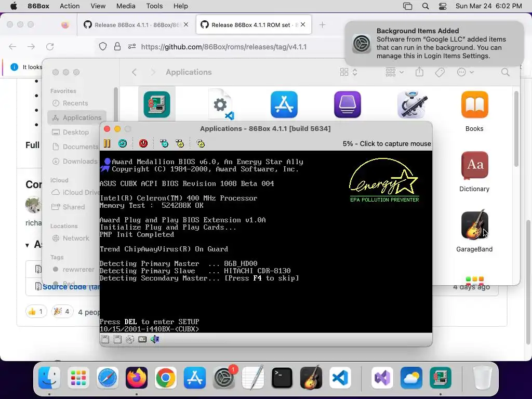Open the Tools menu
532x399 pixels.
point(154,6)
